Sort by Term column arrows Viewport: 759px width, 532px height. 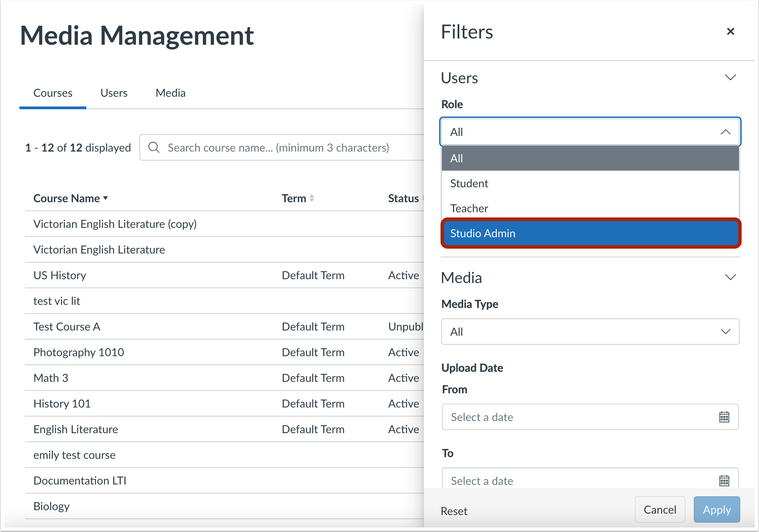point(312,198)
